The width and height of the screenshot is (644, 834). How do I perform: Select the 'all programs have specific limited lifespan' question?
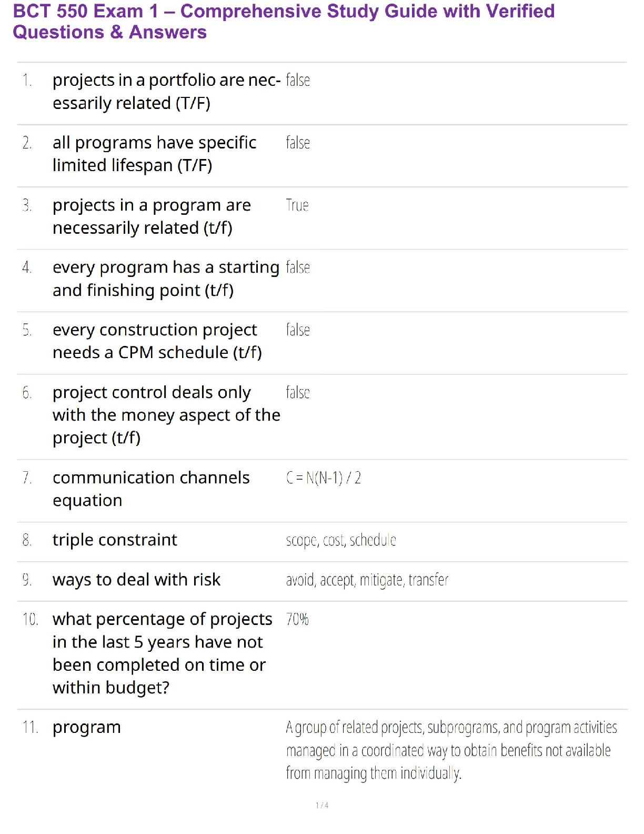[x=154, y=154]
